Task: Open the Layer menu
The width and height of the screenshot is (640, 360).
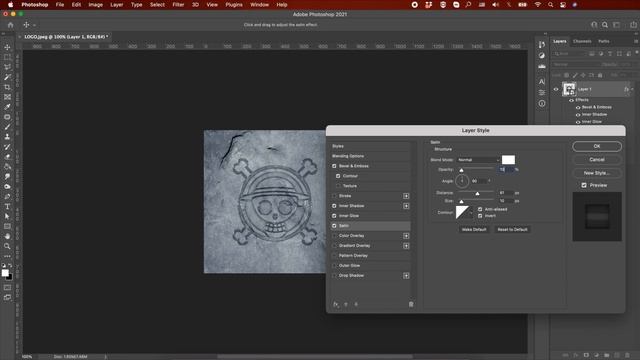Action: coord(116,5)
